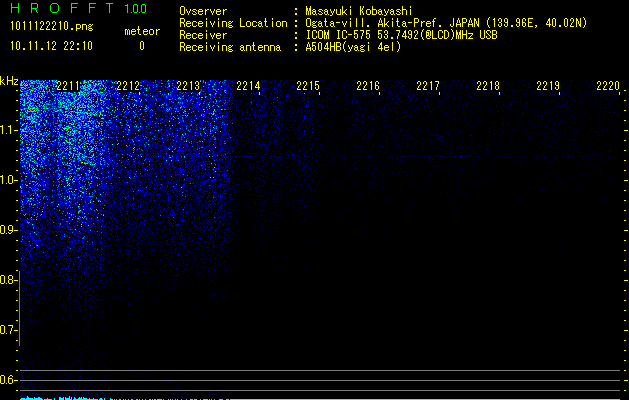629x400 pixels.
Task: Click the 2214 time marker
Action: pyautogui.click(x=248, y=86)
